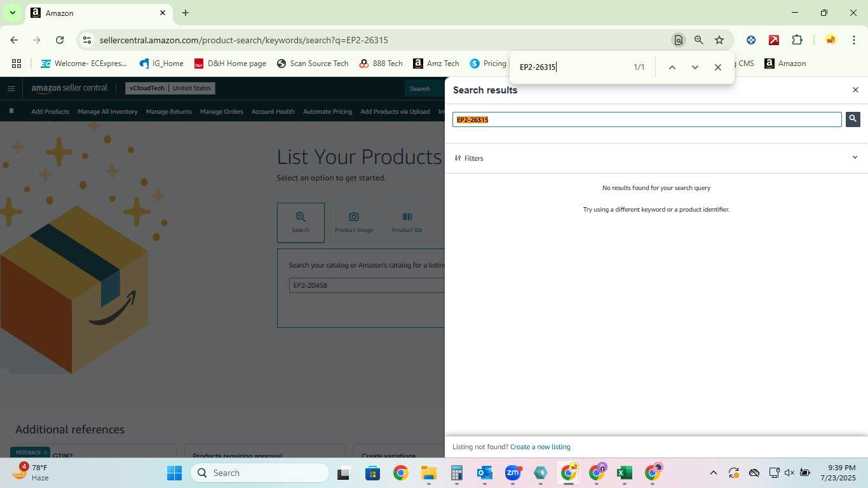Open the Create a new listing link

point(540,447)
